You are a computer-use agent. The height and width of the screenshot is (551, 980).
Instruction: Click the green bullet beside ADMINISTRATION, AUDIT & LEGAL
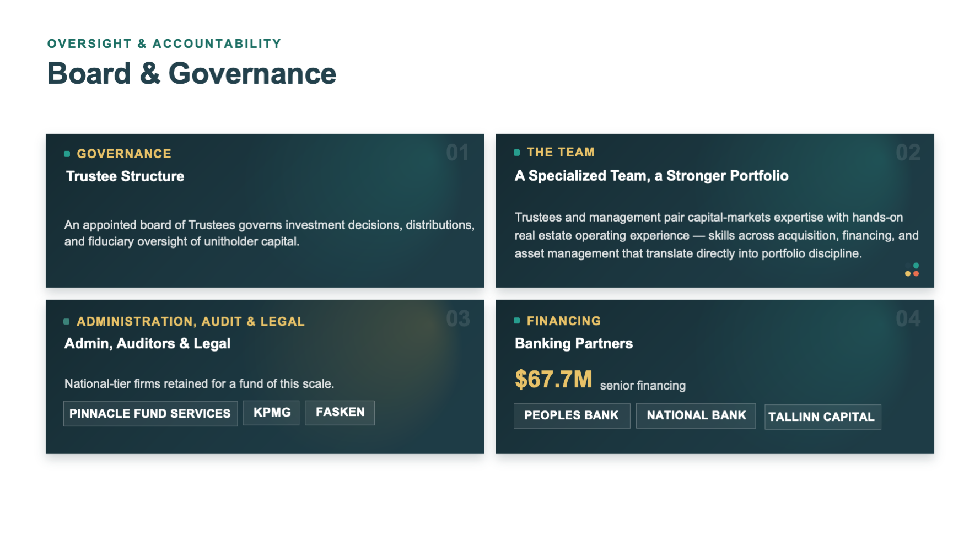point(67,321)
